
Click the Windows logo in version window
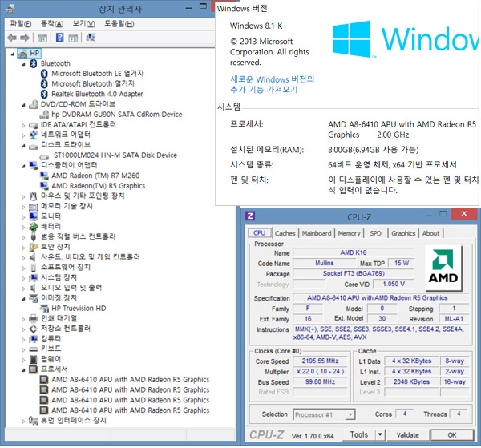[352, 39]
